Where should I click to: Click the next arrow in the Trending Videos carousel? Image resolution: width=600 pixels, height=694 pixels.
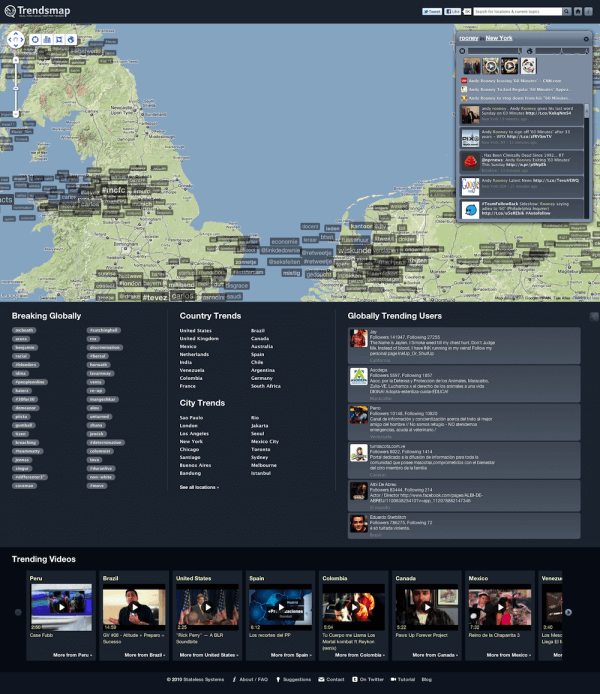point(569,613)
